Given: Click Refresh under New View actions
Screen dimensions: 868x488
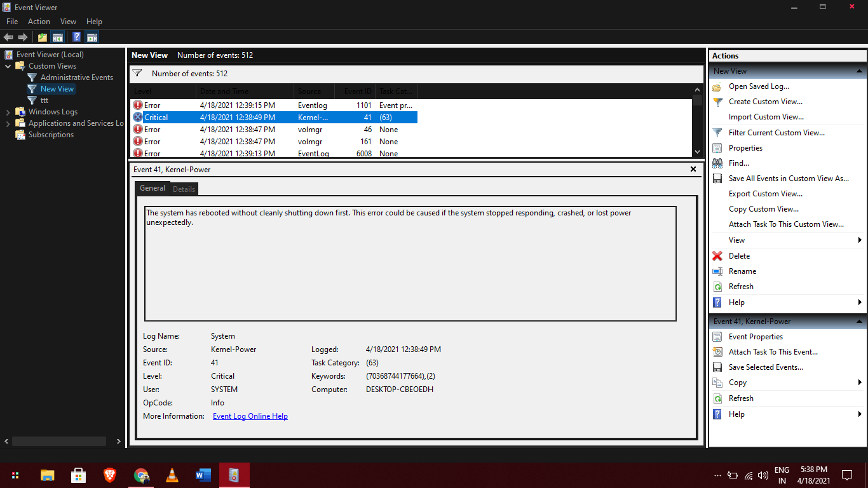Looking at the screenshot, I should coord(741,287).
